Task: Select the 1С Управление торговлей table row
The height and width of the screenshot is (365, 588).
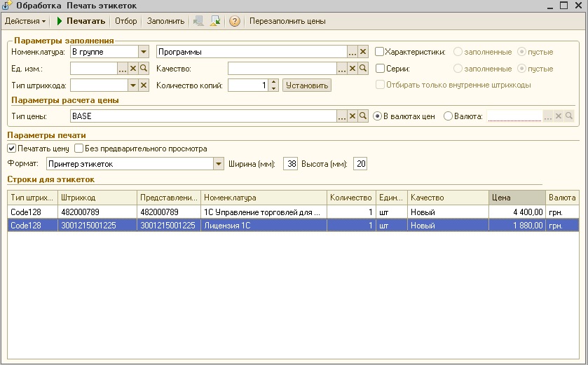Action: tap(293, 212)
